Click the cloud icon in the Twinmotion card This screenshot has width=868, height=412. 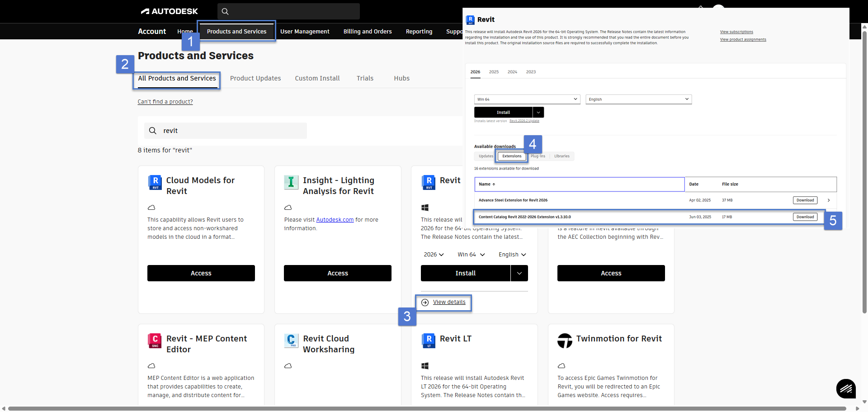click(x=561, y=366)
